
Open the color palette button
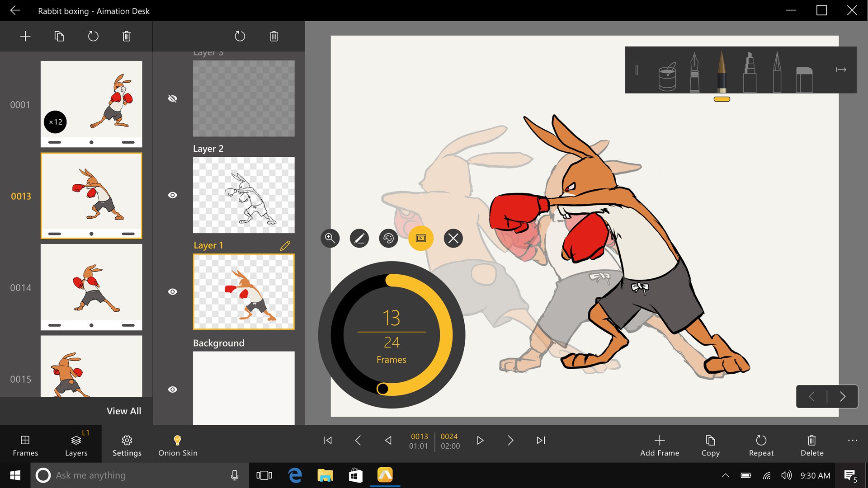tap(388, 238)
